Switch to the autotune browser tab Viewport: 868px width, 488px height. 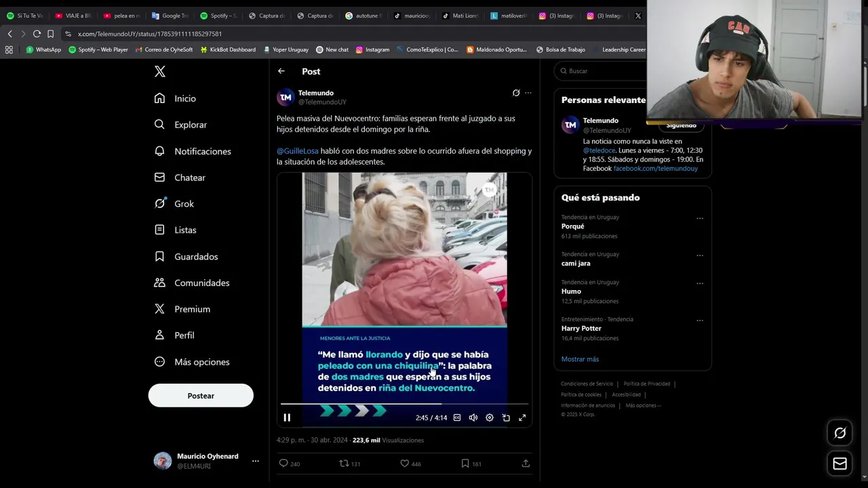coord(364,16)
